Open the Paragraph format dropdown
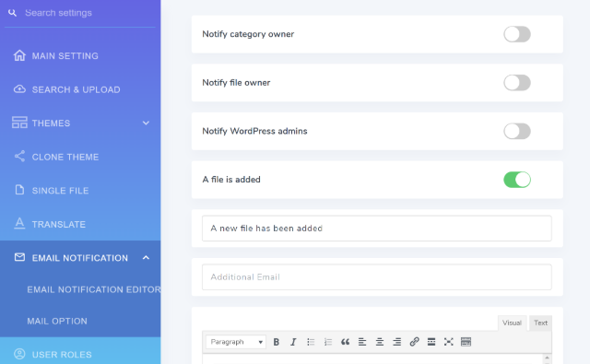 tap(236, 342)
